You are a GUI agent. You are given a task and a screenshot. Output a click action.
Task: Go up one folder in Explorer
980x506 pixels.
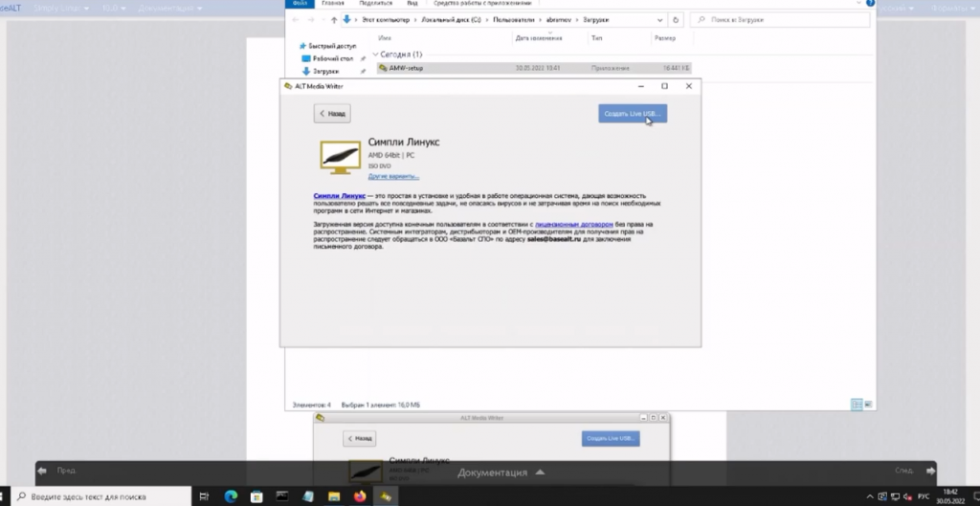click(x=334, y=20)
